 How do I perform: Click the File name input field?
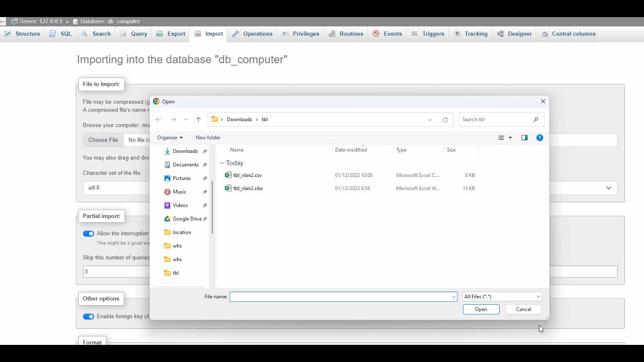pyautogui.click(x=340, y=297)
